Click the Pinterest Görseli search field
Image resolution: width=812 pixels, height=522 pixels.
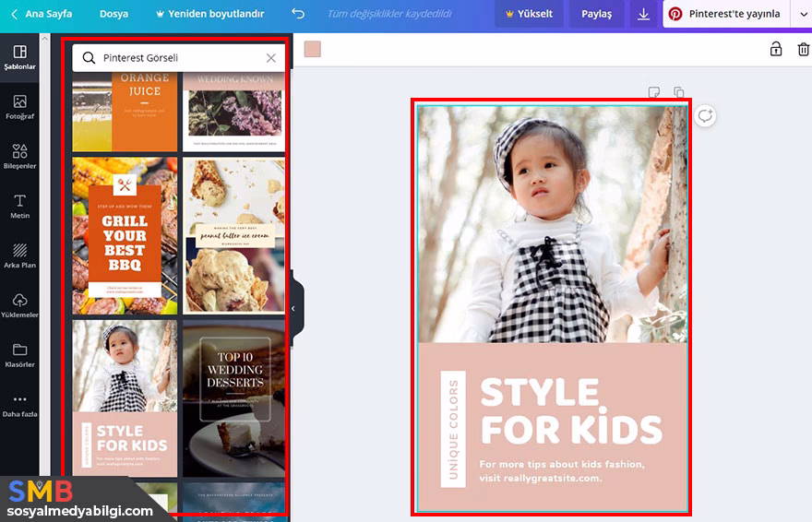point(179,58)
